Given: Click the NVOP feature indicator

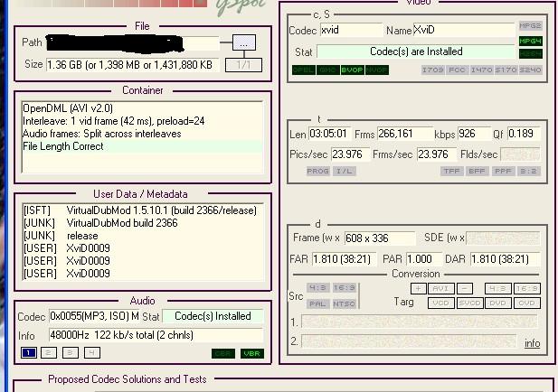Looking at the screenshot, I should (x=376, y=70).
